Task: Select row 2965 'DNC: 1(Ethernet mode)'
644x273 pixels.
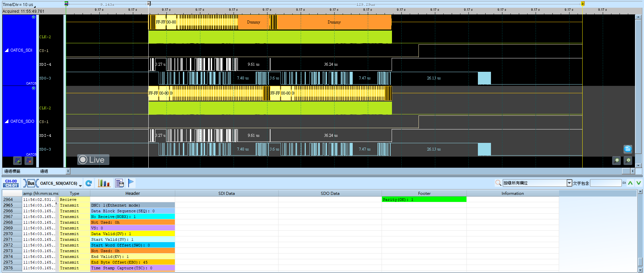Action: 133,205
